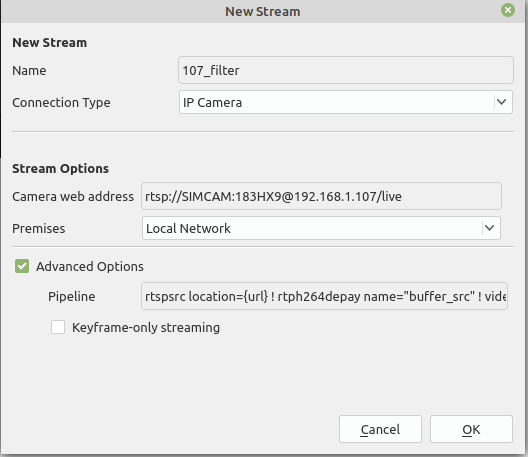Viewport: 528px width, 457px height.
Task: Click the Advanced Options label text
Action: click(x=90, y=266)
